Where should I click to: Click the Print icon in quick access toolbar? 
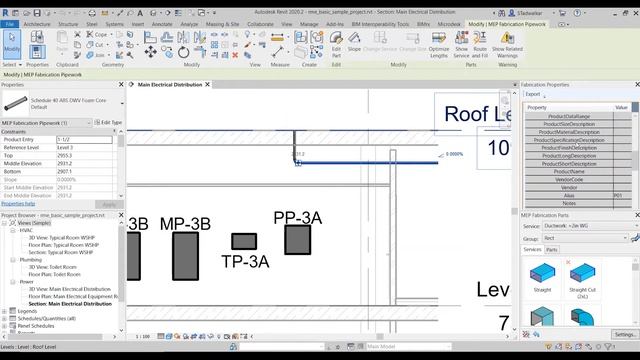[92, 13]
